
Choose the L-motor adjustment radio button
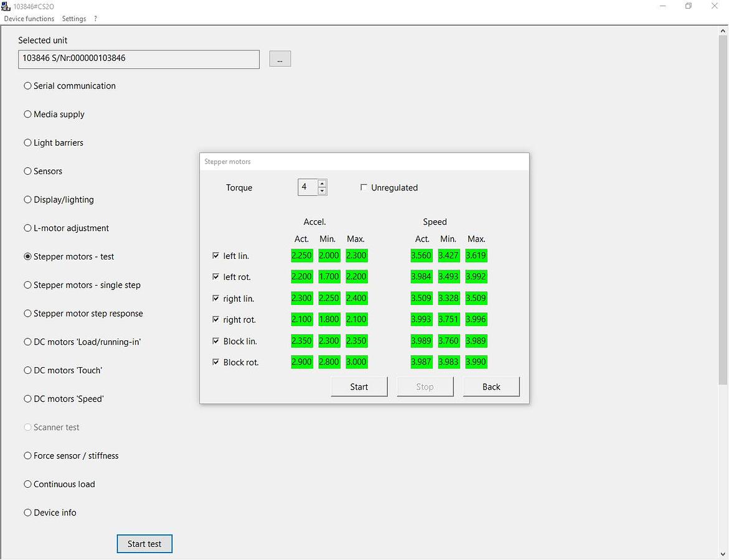point(28,228)
